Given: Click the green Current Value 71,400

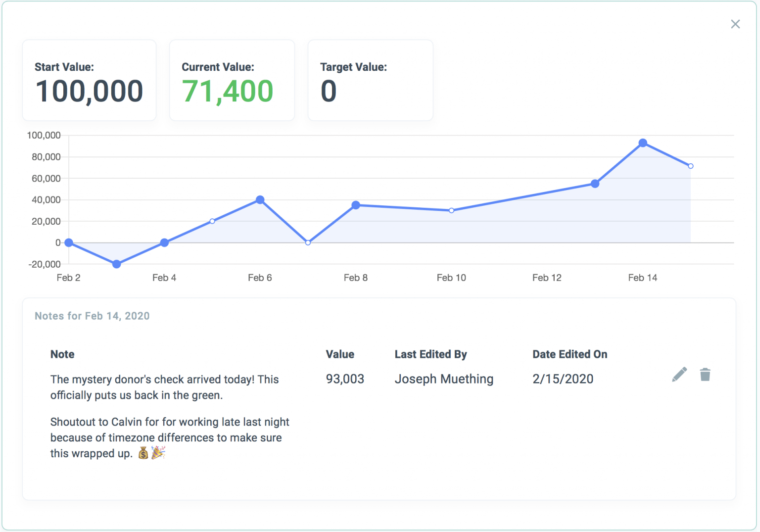Looking at the screenshot, I should [228, 92].
